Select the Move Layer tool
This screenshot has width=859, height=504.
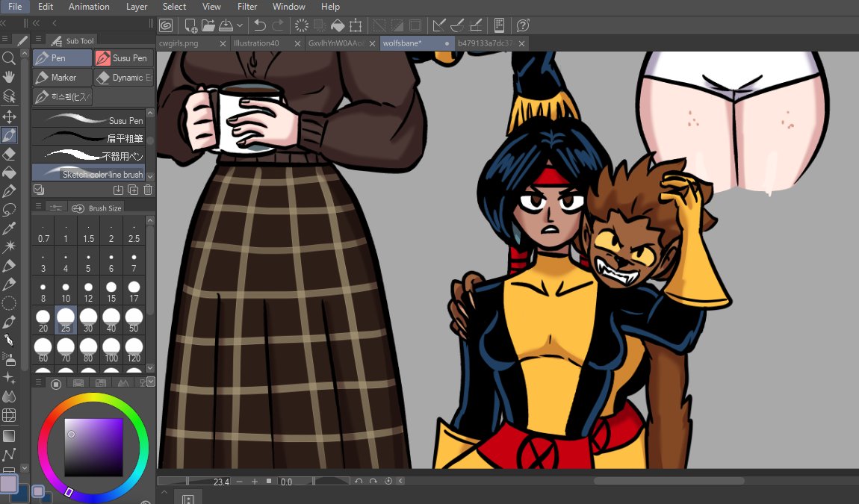coord(9,116)
